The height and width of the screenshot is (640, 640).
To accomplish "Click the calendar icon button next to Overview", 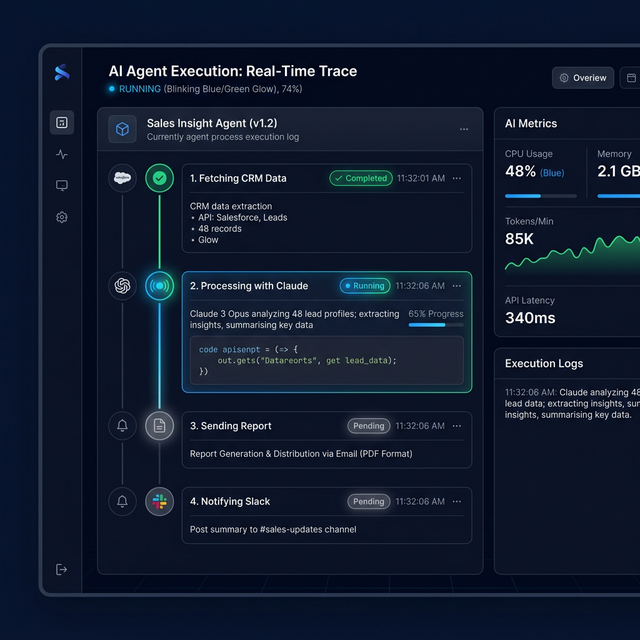I will [631, 78].
